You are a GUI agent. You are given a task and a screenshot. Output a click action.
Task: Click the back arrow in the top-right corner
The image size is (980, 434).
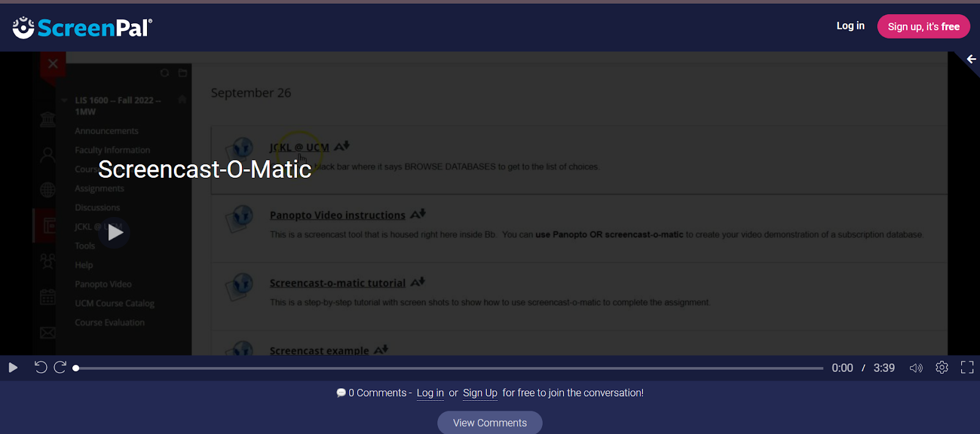[x=971, y=59]
